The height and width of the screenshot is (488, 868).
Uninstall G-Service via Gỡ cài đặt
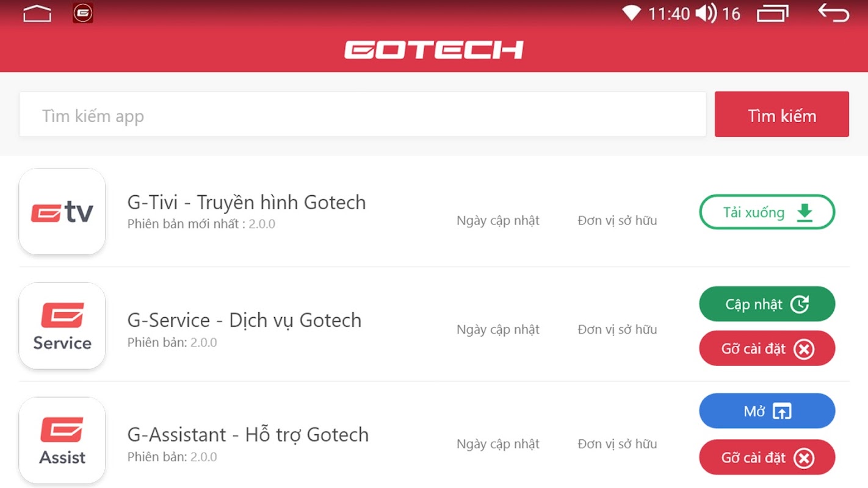[767, 348]
